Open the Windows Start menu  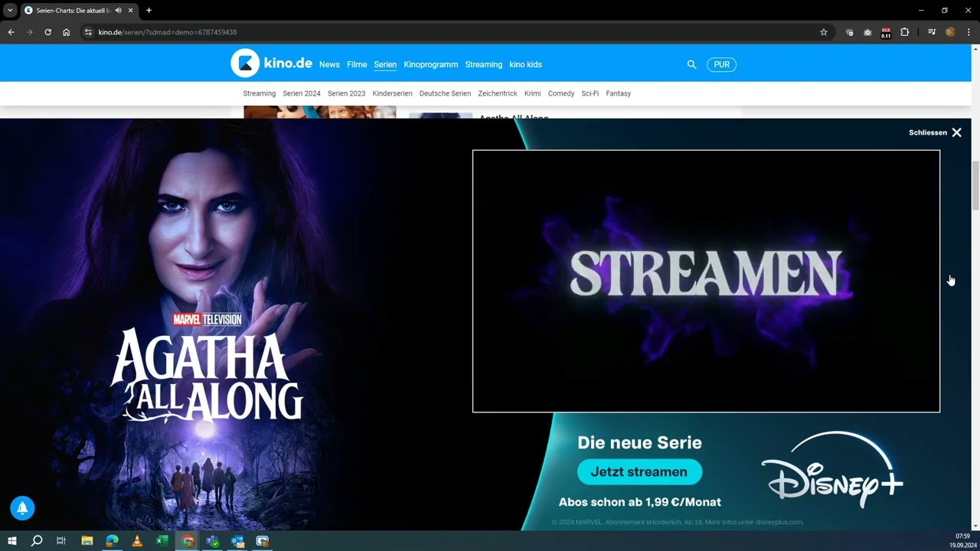pos(11,541)
